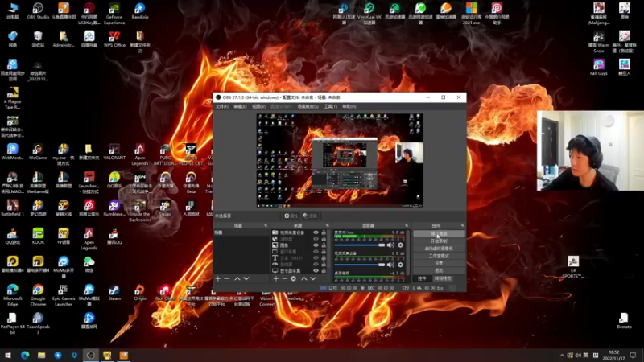
Task: Click the 视频采集设备 volume slider
Action: pyautogui.click(x=359, y=265)
